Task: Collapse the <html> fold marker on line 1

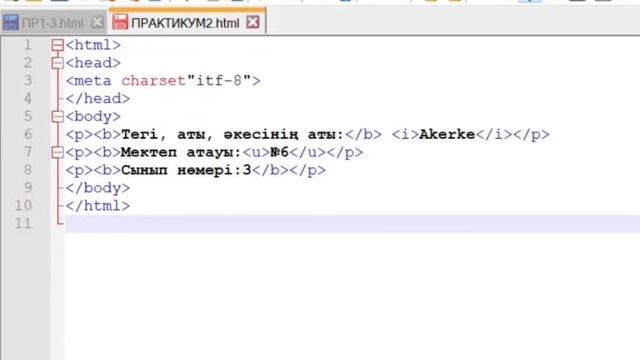Action: pyautogui.click(x=58, y=45)
